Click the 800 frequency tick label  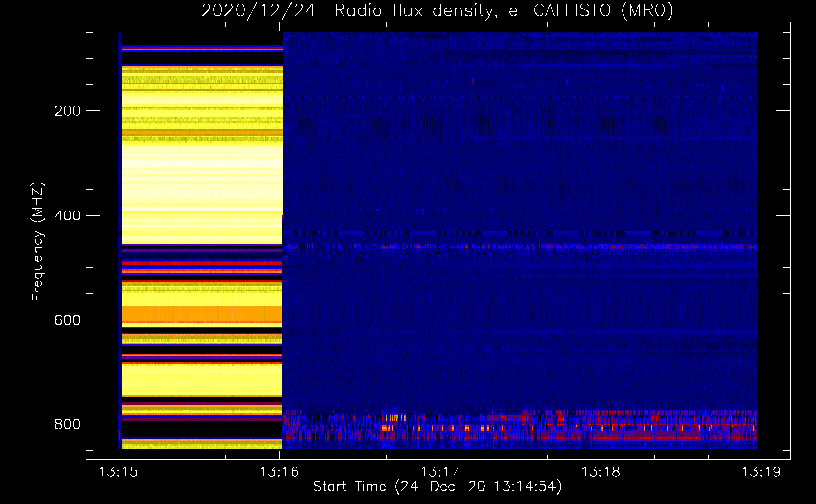point(68,424)
